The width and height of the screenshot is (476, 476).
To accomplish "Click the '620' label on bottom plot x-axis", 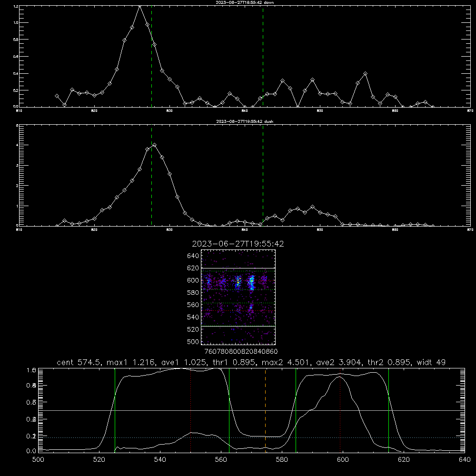I will 404,460.
